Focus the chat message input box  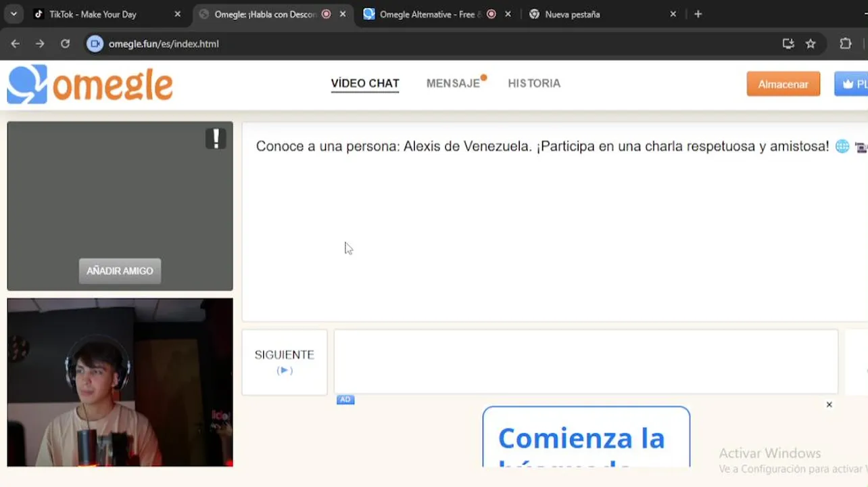586,362
